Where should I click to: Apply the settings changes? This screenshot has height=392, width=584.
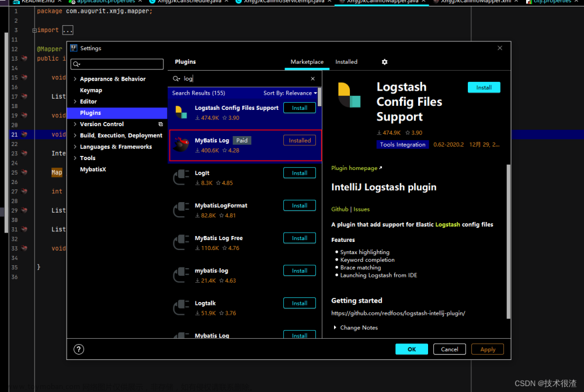tap(488, 349)
